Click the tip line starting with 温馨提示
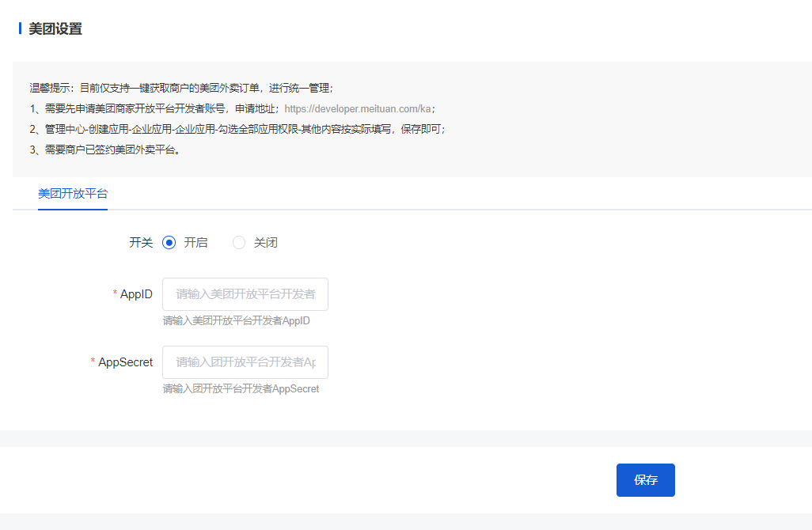This screenshot has height=530, width=812. coord(182,88)
